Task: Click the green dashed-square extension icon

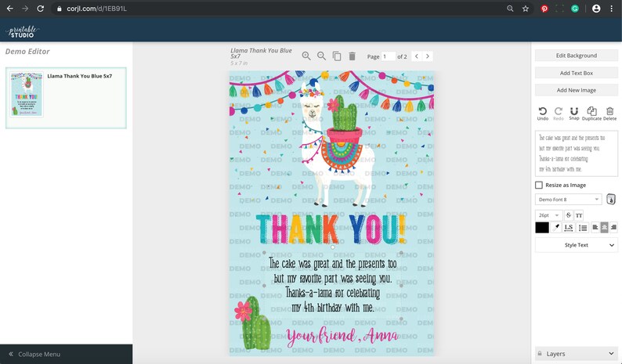Action: click(559, 9)
